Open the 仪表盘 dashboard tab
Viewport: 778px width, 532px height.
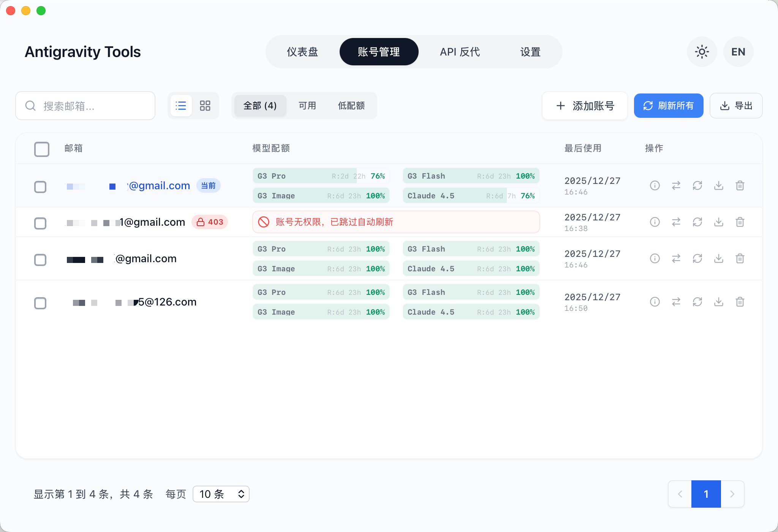(x=302, y=52)
